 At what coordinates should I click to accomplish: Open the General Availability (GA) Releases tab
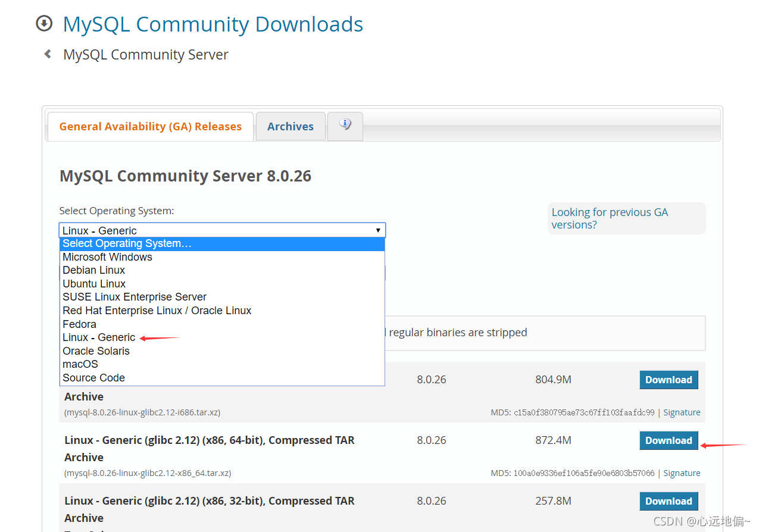tap(151, 126)
